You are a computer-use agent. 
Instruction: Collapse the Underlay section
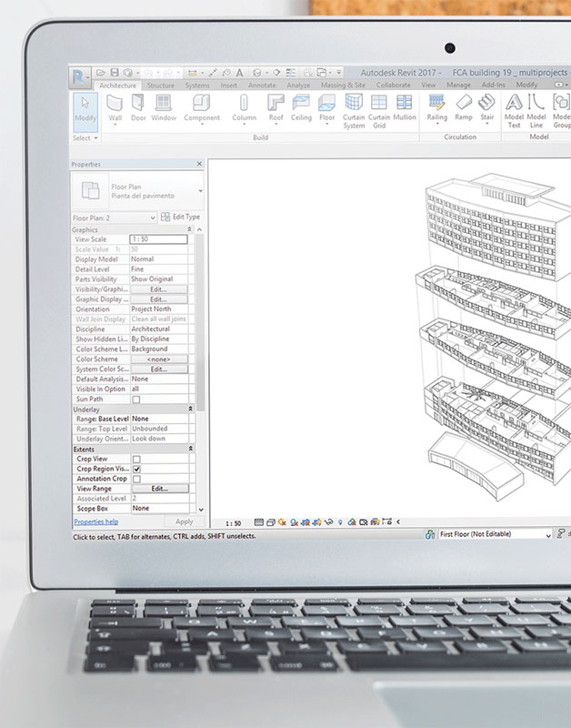coord(190,409)
